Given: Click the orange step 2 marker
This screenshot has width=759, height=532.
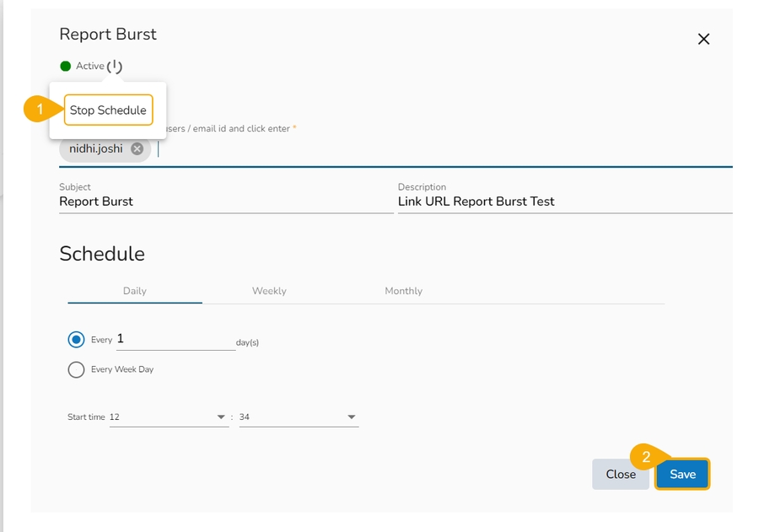Looking at the screenshot, I should 646,458.
